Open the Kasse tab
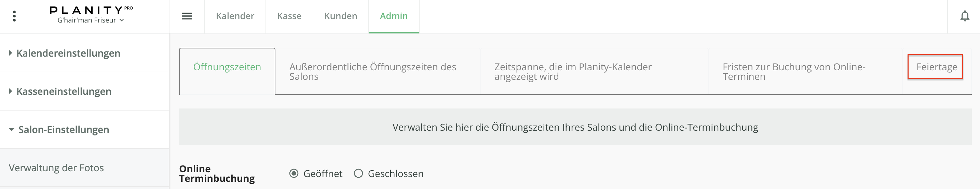 [289, 16]
